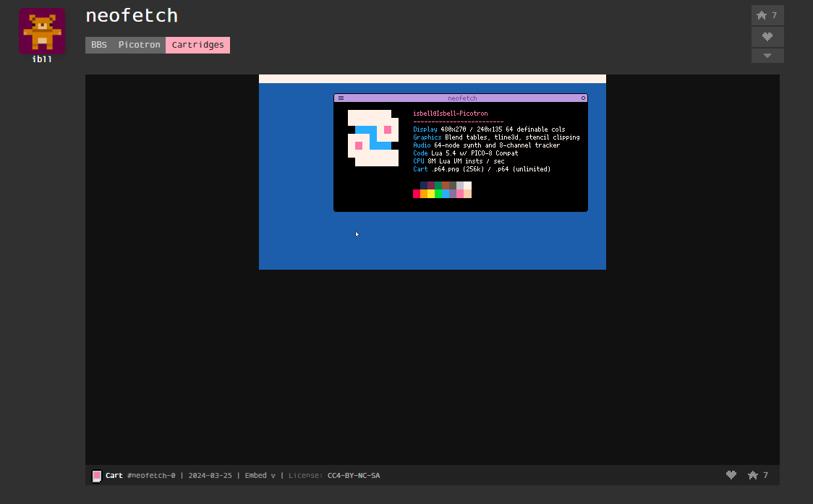Click the yellow color swatch in palette

[x=431, y=194]
